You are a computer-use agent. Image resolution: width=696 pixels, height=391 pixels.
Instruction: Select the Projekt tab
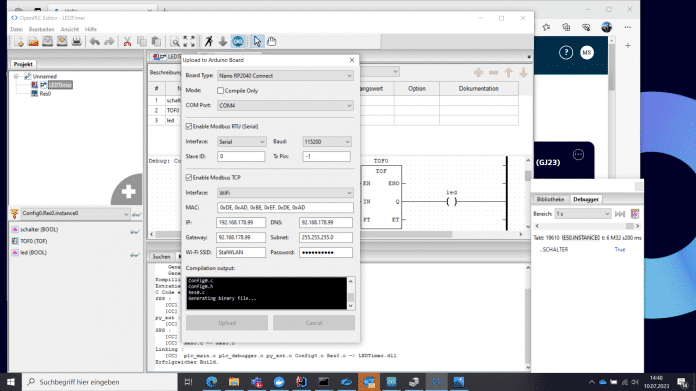pos(23,64)
